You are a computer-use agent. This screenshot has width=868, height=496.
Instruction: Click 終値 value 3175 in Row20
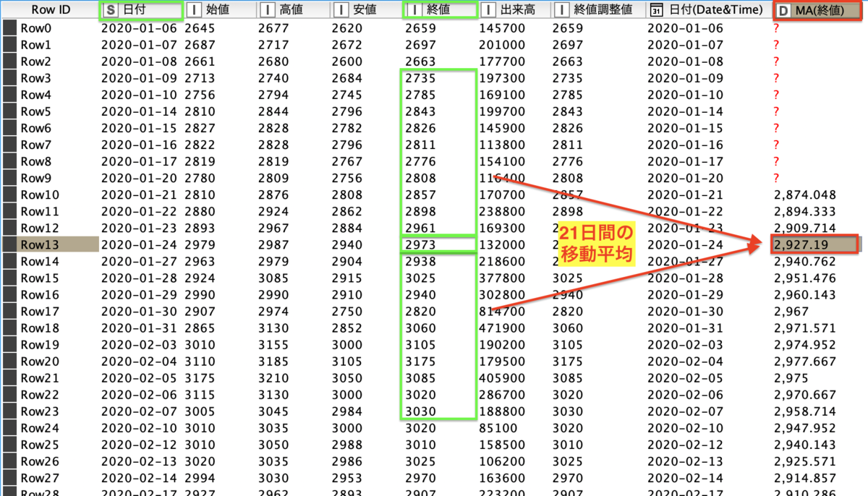pos(421,361)
